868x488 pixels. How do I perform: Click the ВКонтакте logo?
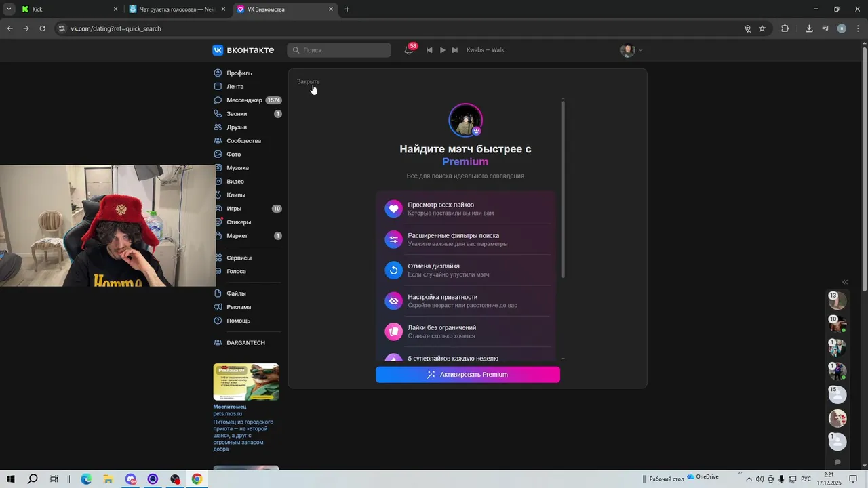tap(243, 50)
